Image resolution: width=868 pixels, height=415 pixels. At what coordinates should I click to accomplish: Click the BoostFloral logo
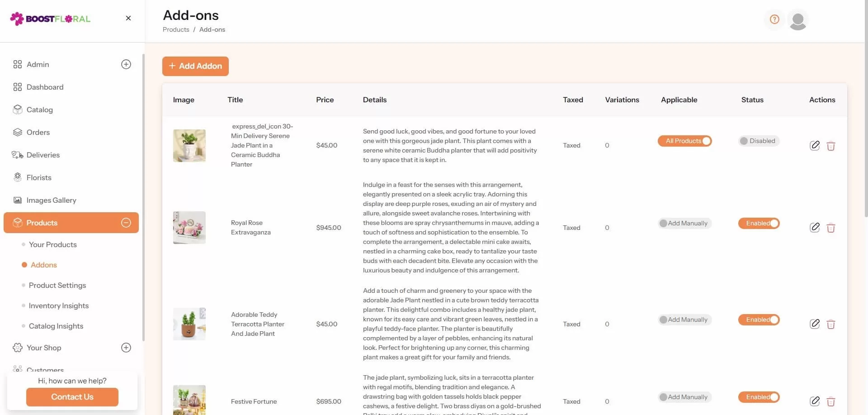pyautogui.click(x=50, y=19)
